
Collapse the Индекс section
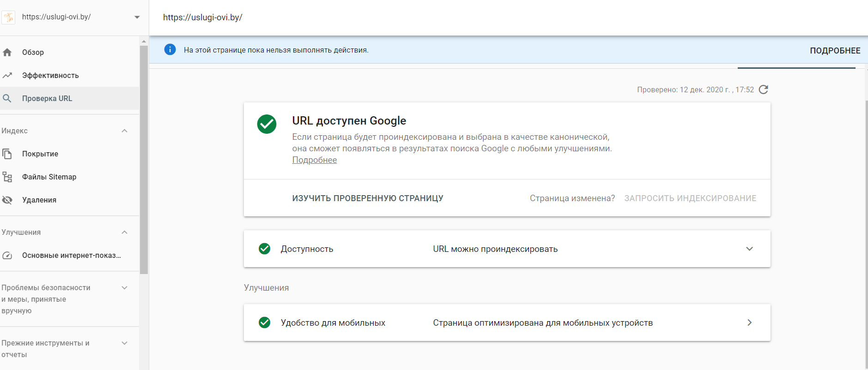(x=124, y=131)
